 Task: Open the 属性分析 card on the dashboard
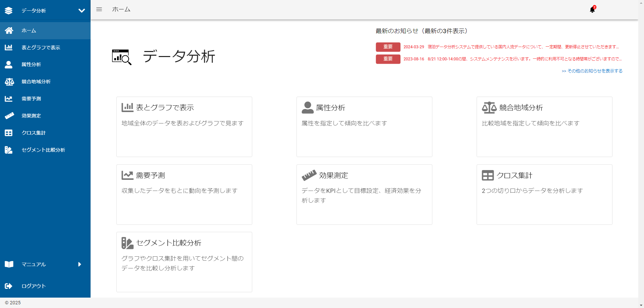coord(364,127)
